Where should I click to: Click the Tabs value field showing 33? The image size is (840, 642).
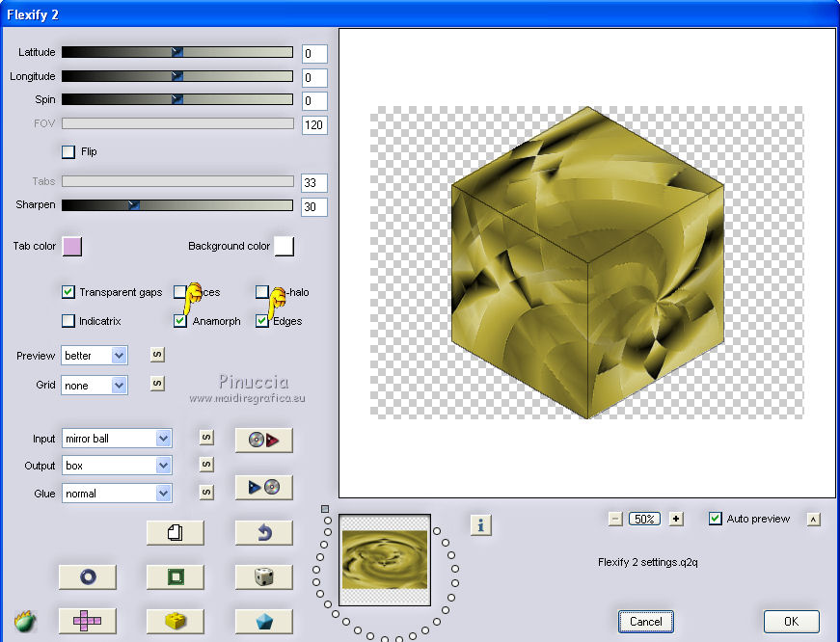(x=314, y=182)
